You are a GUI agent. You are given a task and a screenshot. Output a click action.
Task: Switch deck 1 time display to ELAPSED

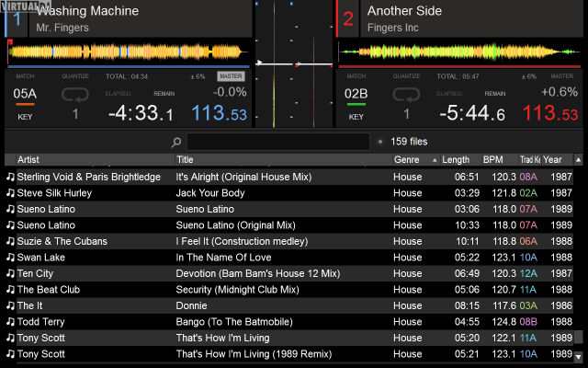119,94
